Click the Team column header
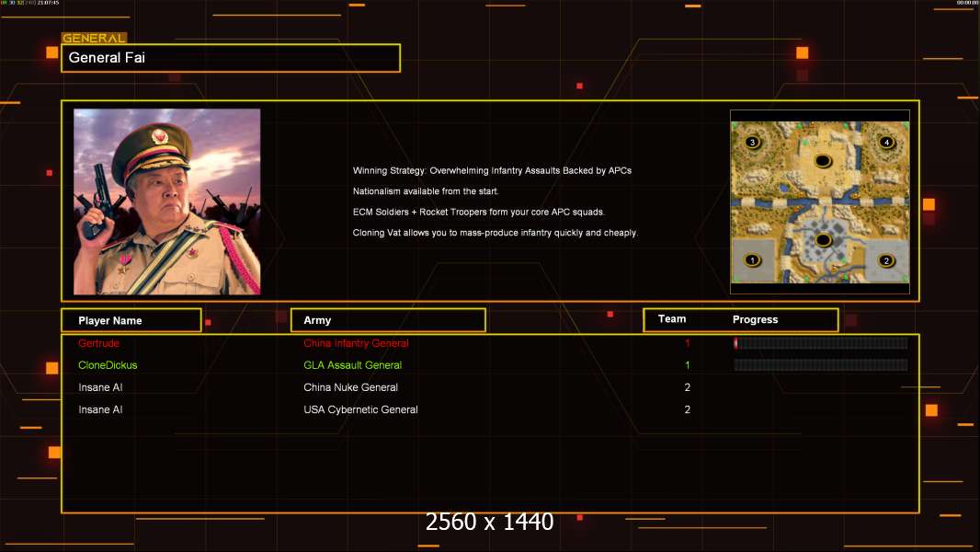980x552 pixels. (x=672, y=319)
